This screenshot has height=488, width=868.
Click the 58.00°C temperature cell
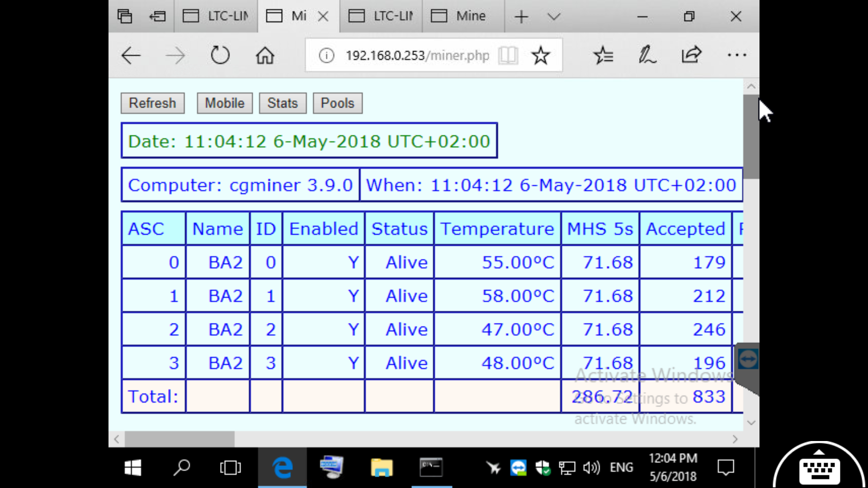(x=497, y=296)
